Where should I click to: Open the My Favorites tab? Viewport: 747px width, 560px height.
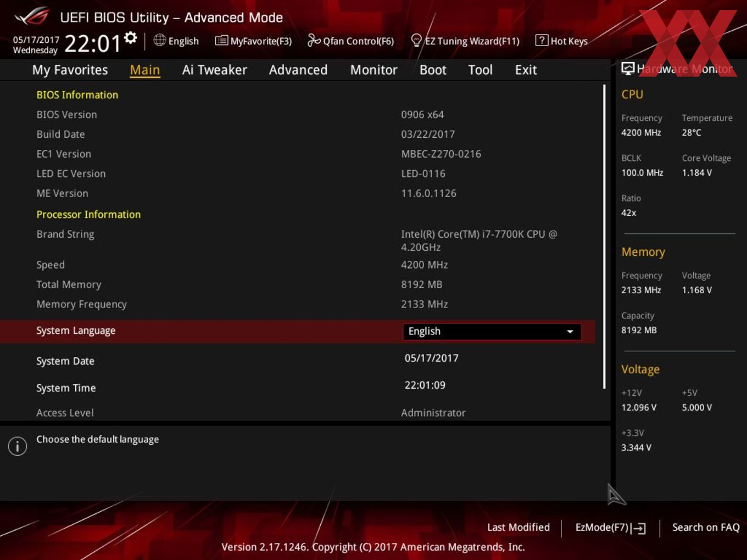(70, 70)
